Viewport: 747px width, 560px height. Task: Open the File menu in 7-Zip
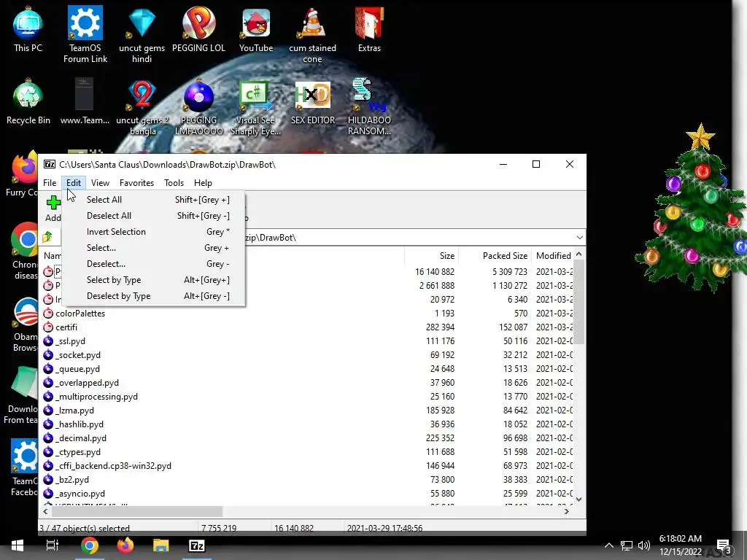click(50, 183)
